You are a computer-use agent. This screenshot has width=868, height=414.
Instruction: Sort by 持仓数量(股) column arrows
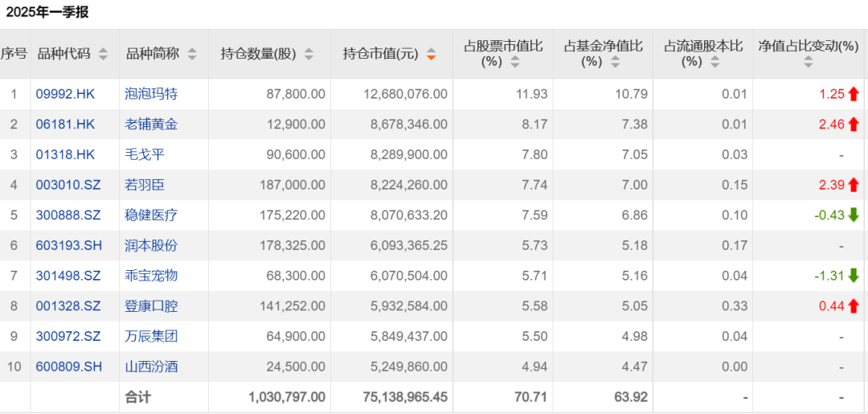tap(309, 54)
